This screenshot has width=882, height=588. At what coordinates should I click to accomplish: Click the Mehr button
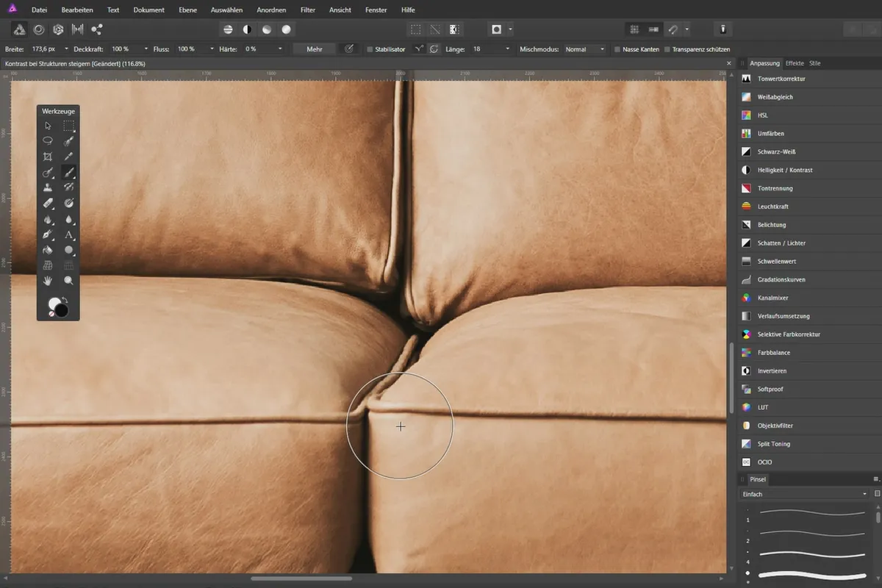[x=315, y=49]
